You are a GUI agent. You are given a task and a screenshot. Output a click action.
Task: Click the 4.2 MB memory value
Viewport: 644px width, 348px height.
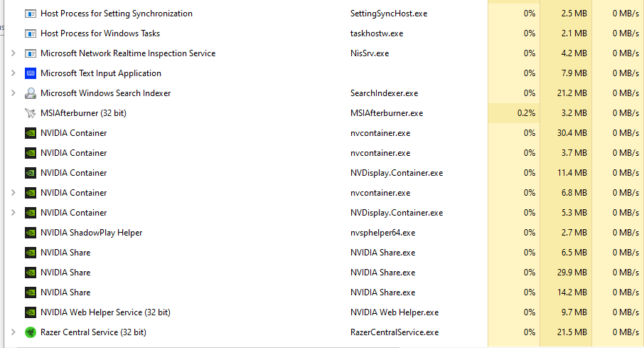(x=574, y=53)
